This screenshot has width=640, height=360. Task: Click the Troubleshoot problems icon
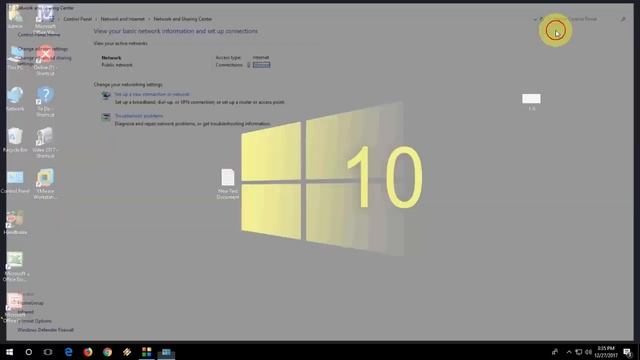coord(106,118)
